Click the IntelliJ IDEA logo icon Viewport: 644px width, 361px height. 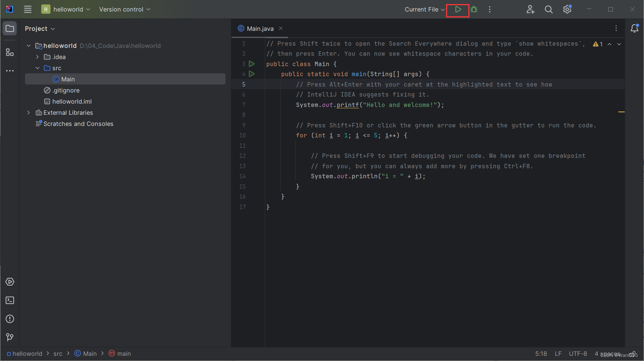[10, 9]
